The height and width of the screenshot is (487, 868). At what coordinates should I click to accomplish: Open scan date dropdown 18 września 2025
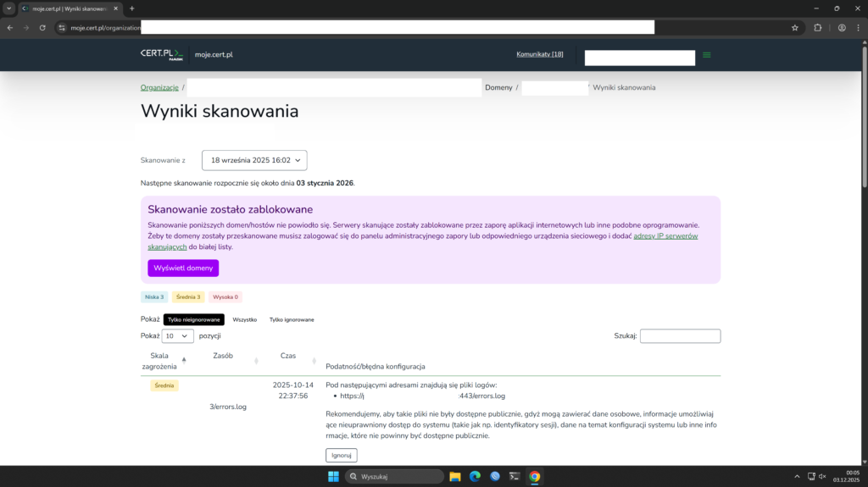(254, 160)
